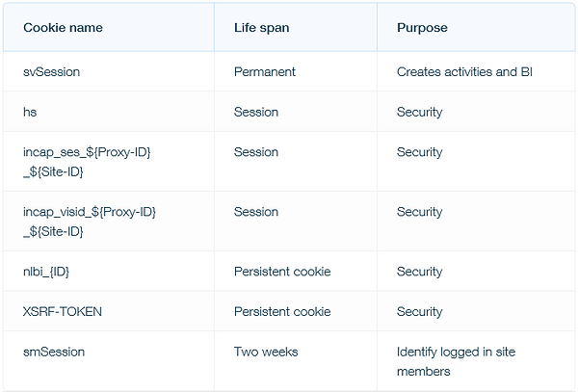Click Security purpose in incap_visid row
578x392 pixels.
419,212
